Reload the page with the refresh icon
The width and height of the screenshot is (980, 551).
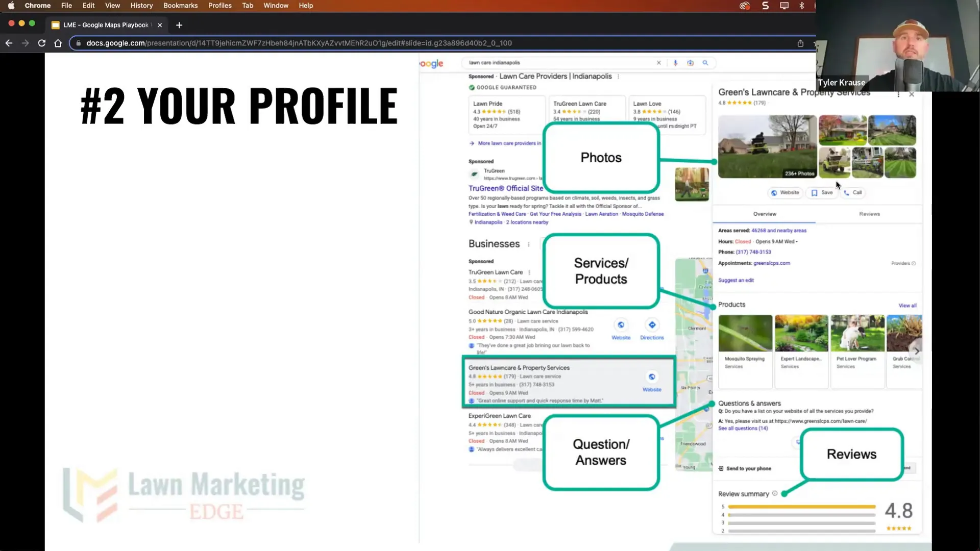[x=42, y=43]
